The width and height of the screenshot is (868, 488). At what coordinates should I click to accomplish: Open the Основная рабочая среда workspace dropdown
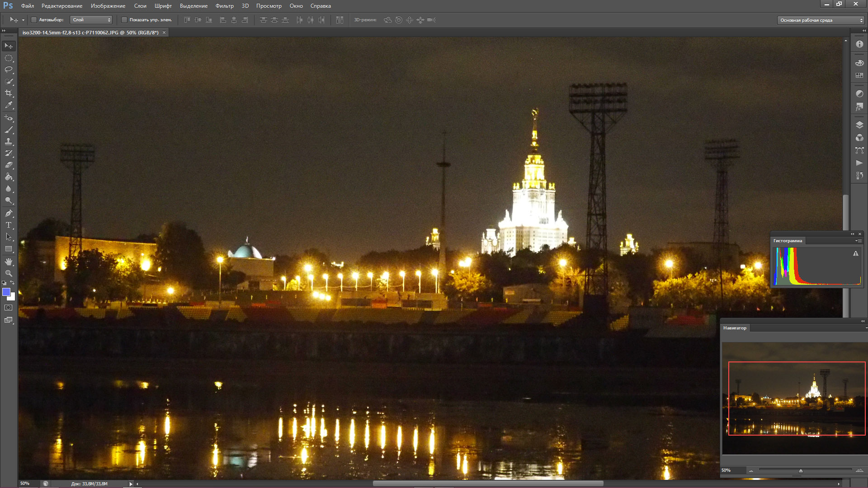pos(821,20)
